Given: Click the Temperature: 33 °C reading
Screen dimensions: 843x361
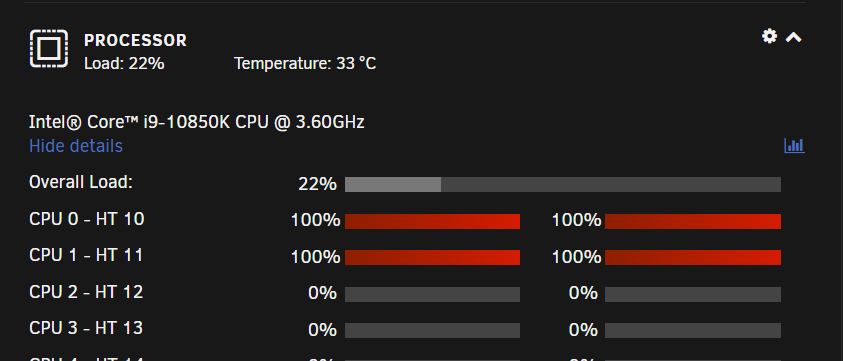Looking at the screenshot, I should (305, 64).
